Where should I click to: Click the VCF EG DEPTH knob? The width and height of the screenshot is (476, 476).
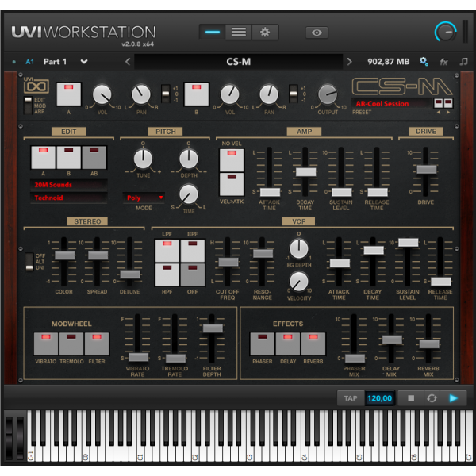click(299, 248)
